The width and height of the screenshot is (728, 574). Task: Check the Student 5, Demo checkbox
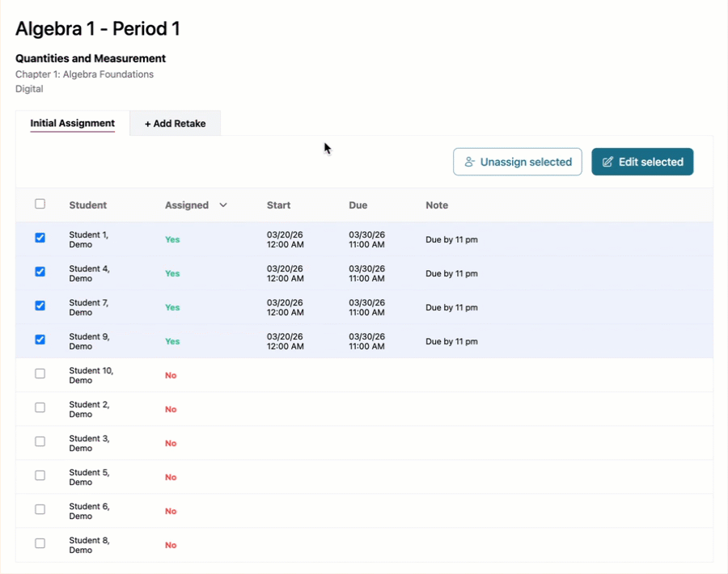[40, 476]
